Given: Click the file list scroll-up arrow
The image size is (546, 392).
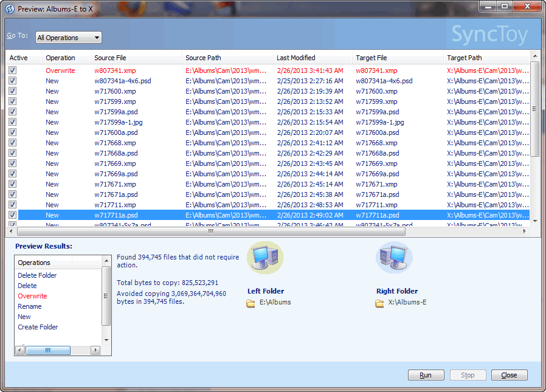Looking at the screenshot, I should 535,56.
